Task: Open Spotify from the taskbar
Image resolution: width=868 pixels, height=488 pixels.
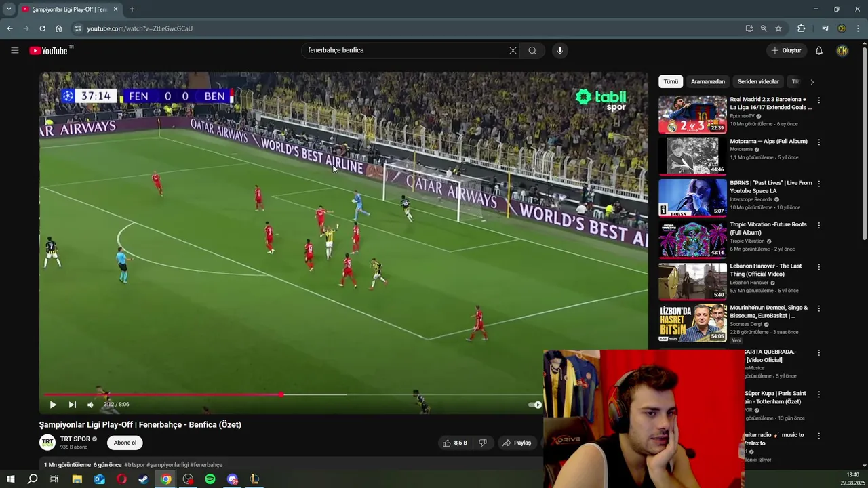Action: (x=210, y=479)
